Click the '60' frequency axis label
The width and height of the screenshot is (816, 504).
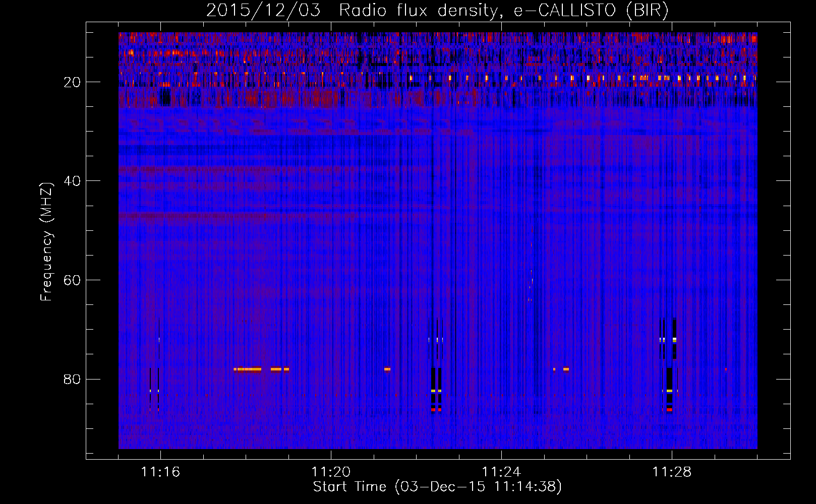click(72, 280)
